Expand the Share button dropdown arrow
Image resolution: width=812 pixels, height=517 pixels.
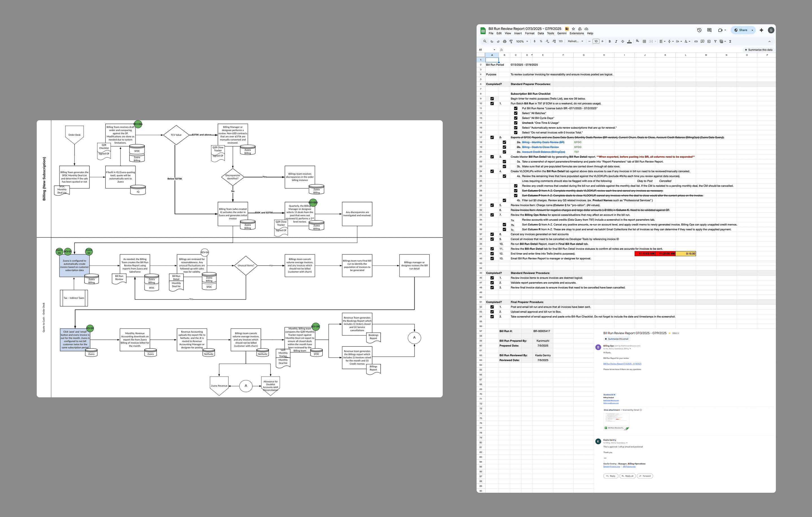click(752, 30)
